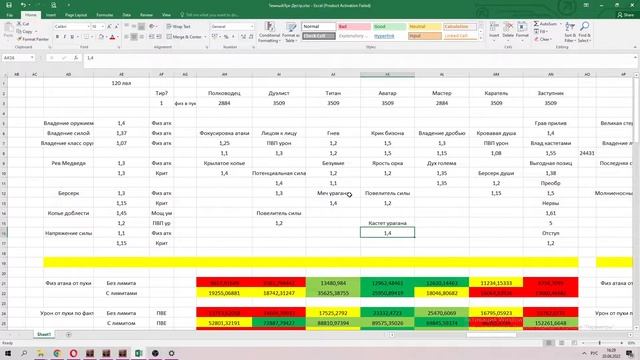This screenshot has height=360, width=640.
Task: Switch to the Data tab
Action: [127, 15]
